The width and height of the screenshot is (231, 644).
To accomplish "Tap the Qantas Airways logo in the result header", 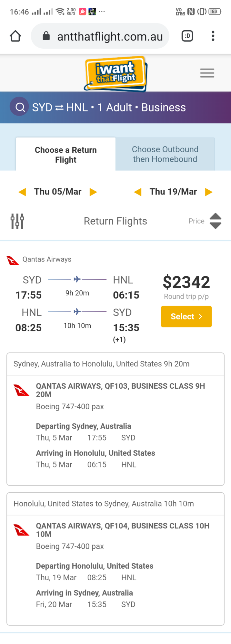I will click(13, 260).
